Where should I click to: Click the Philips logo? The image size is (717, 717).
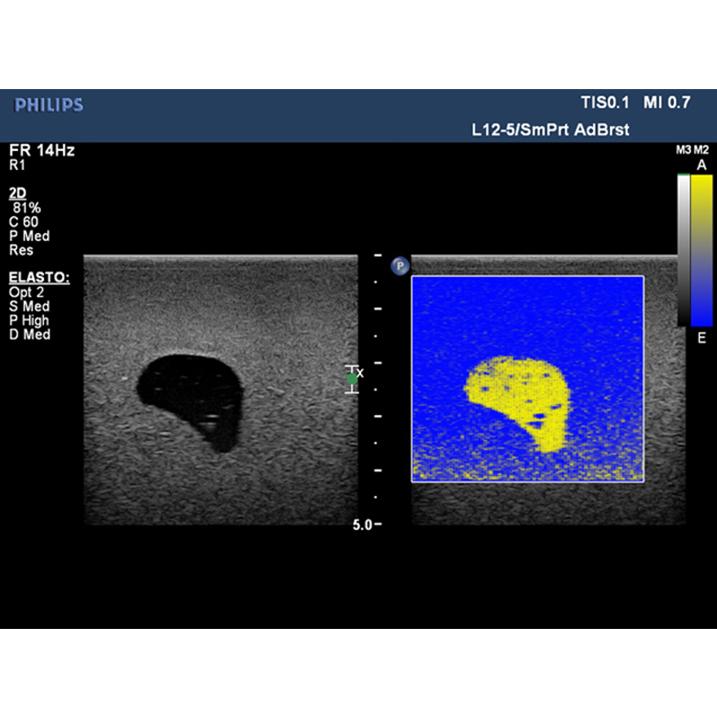49,105
